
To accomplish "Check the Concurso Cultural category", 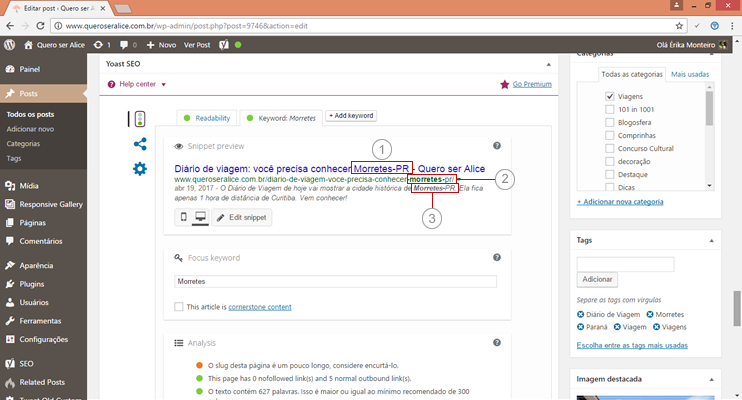I will (610, 148).
